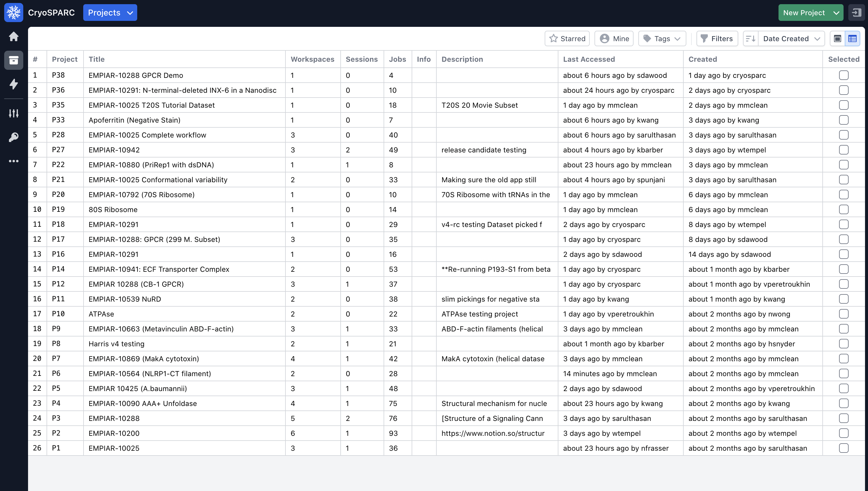Filter by Starred projects
868x491 pixels.
point(567,39)
